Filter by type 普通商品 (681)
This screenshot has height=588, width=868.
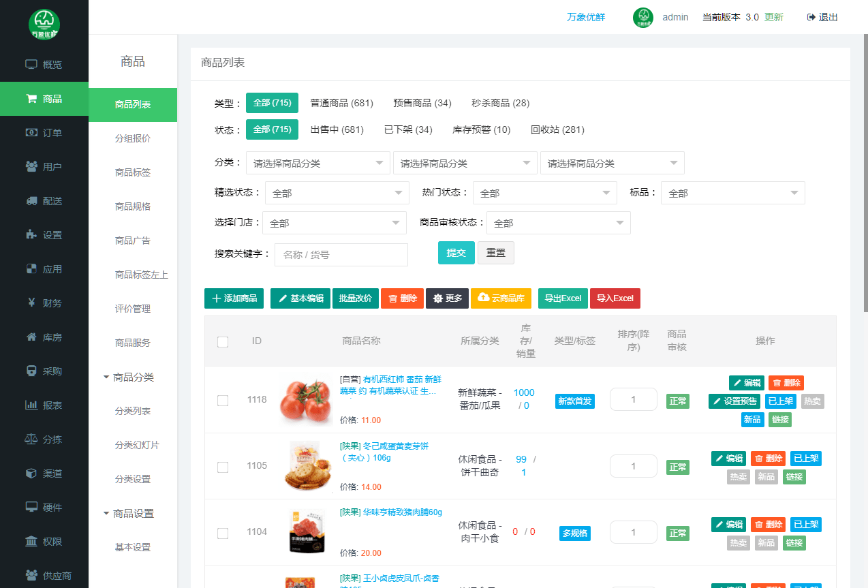[342, 103]
